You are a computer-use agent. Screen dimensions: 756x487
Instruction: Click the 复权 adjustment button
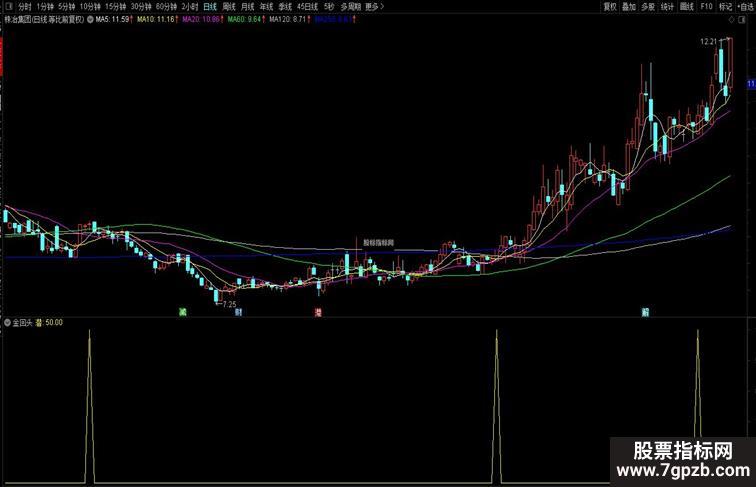(x=610, y=7)
